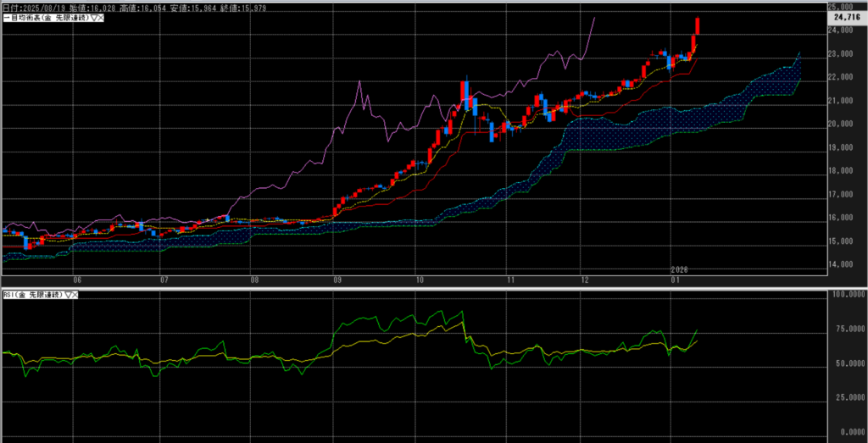
Task: Click the 2026 year marker on date axis
Action: [679, 270]
